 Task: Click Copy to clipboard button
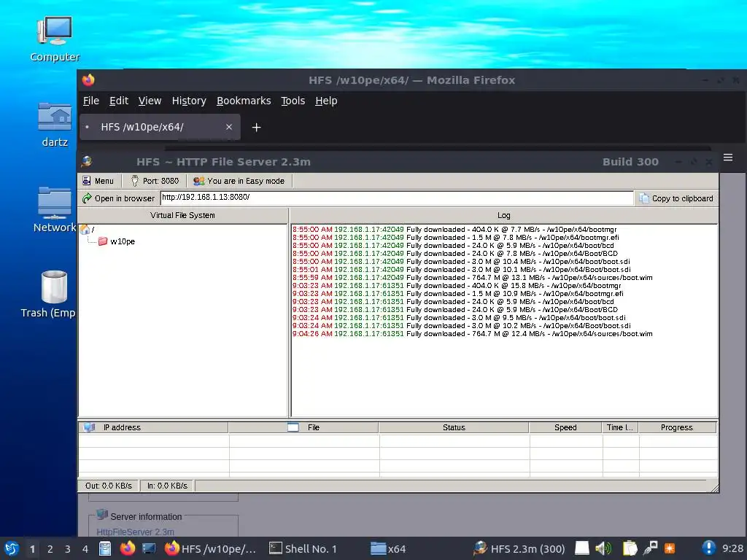pos(676,198)
